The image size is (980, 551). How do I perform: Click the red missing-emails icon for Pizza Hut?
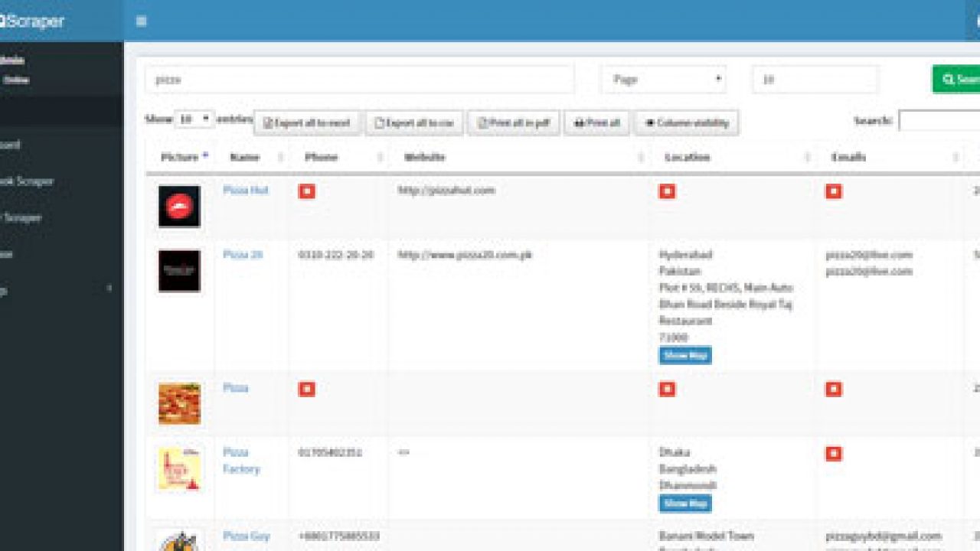pyautogui.click(x=834, y=191)
